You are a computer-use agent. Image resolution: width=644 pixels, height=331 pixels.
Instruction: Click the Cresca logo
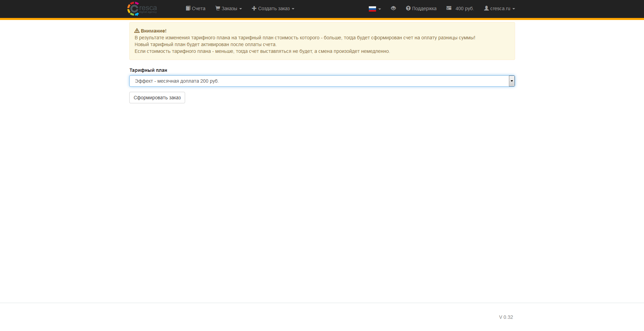click(142, 9)
